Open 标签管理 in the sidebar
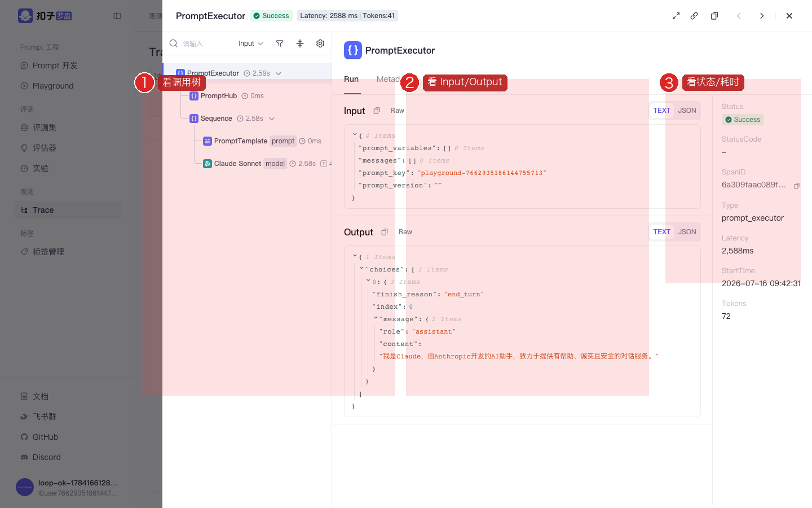 click(x=68, y=252)
